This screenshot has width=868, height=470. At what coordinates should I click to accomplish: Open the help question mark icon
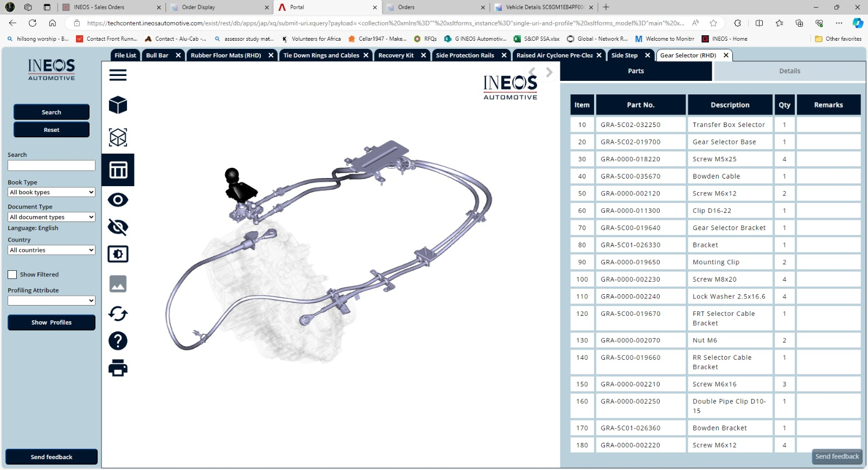pyautogui.click(x=118, y=341)
